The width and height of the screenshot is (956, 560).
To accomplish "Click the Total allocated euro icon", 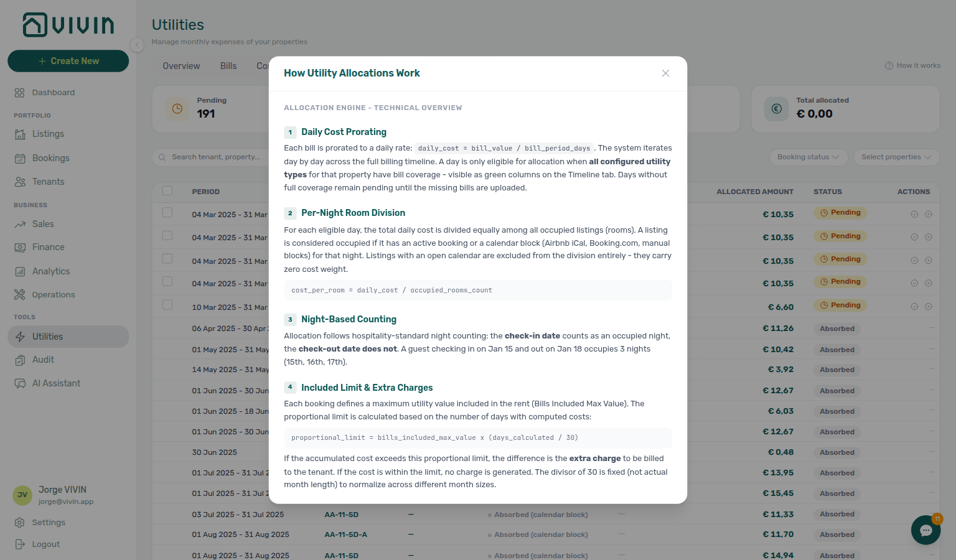I will pyautogui.click(x=777, y=109).
